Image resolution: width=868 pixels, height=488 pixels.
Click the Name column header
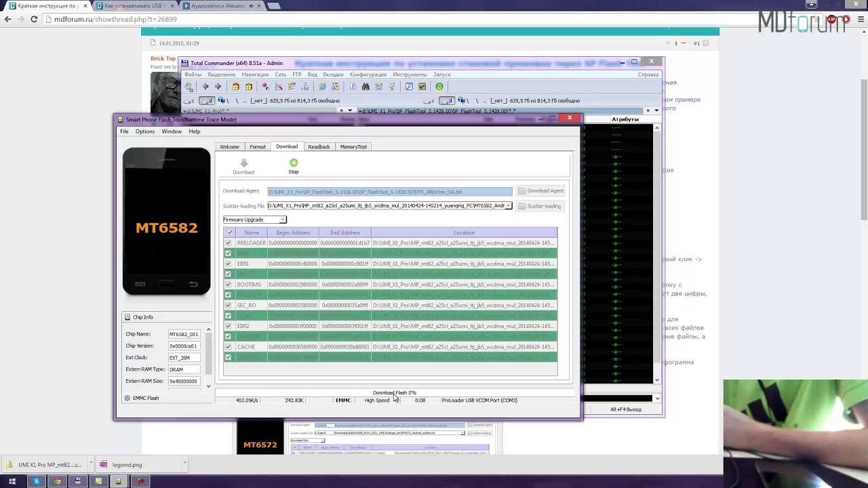(252, 232)
